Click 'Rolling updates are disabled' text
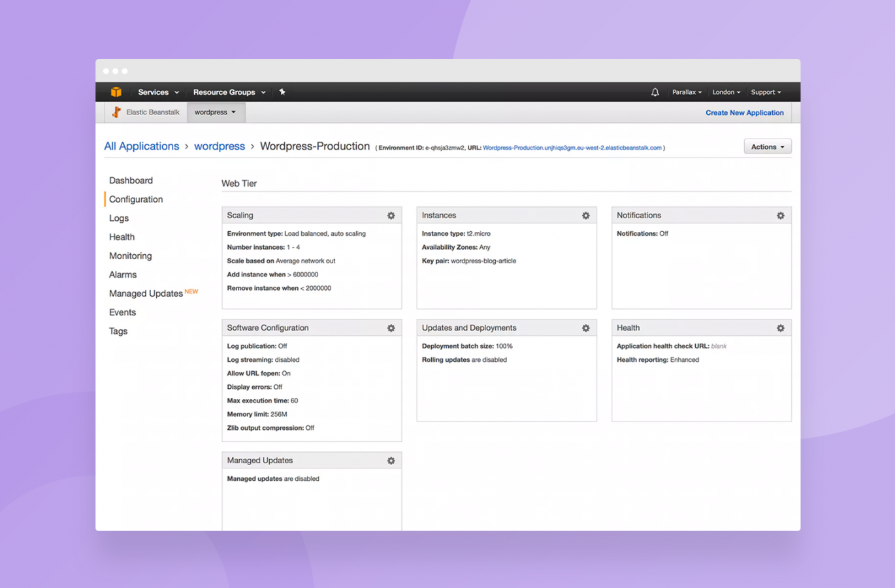The width and height of the screenshot is (895, 588). click(x=464, y=360)
